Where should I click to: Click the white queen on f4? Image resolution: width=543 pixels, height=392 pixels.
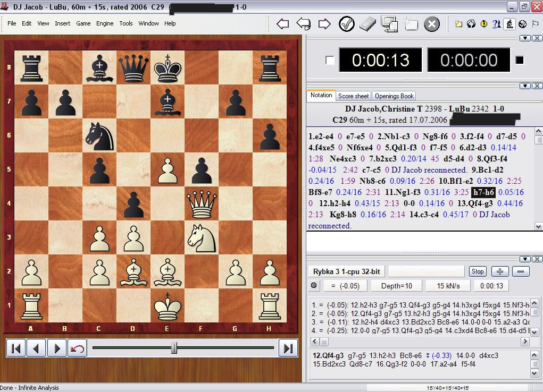(x=202, y=204)
